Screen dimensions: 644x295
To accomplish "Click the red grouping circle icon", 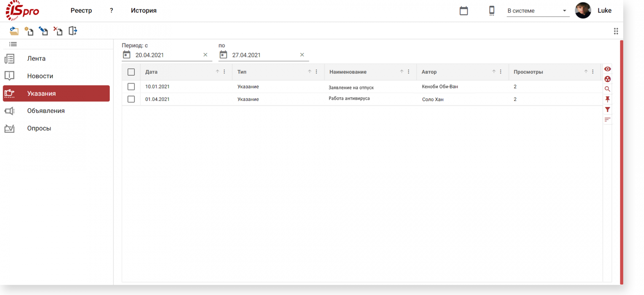I will (608, 79).
